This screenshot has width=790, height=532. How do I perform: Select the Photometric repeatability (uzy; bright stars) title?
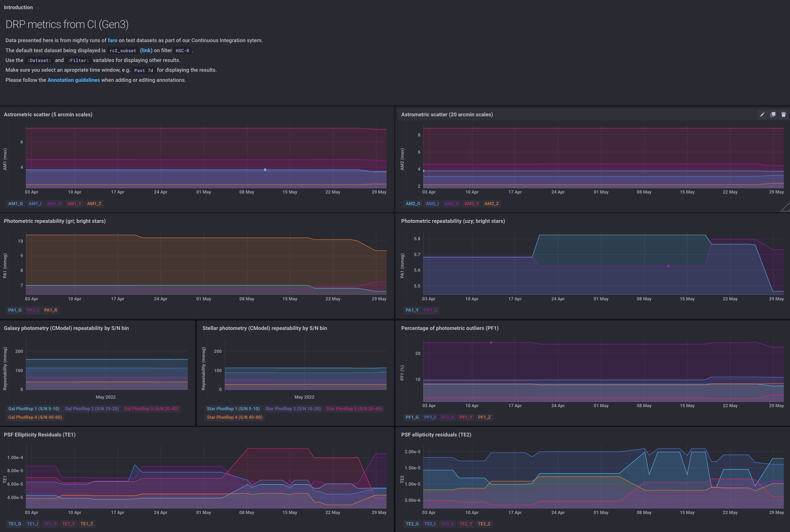[453, 221]
